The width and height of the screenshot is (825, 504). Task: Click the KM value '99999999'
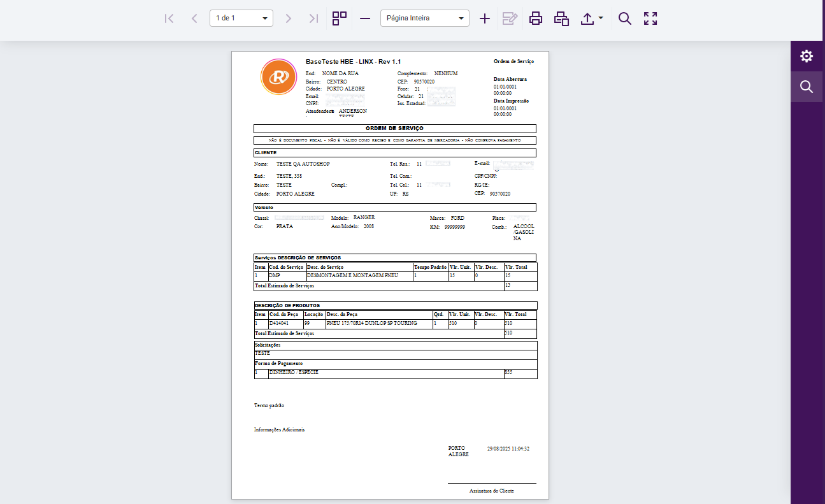pyautogui.click(x=454, y=227)
